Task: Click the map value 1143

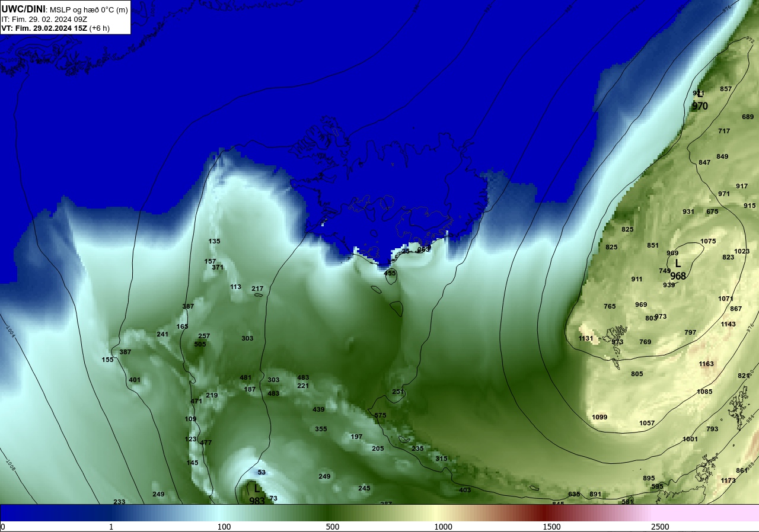Action: (728, 324)
